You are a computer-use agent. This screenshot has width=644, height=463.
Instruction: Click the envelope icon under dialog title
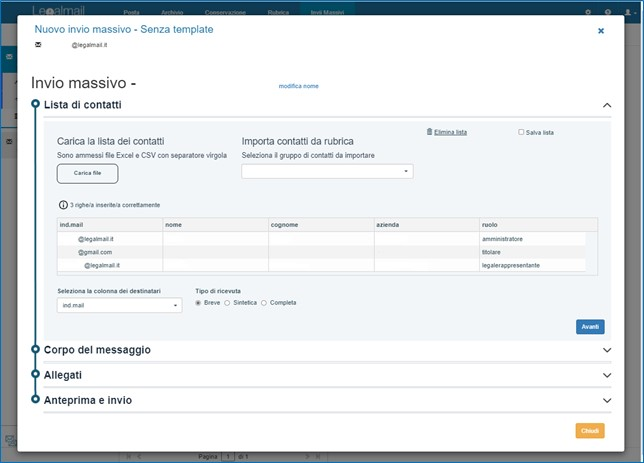[x=38, y=46]
